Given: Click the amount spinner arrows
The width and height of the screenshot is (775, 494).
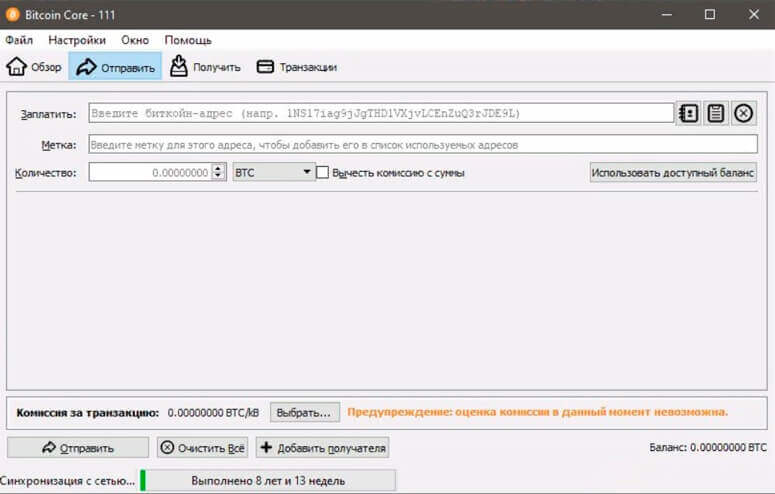Looking at the screenshot, I should (219, 172).
